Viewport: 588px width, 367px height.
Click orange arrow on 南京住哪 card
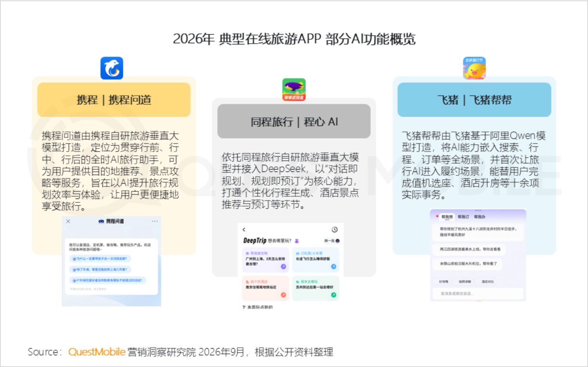tap(283, 295)
